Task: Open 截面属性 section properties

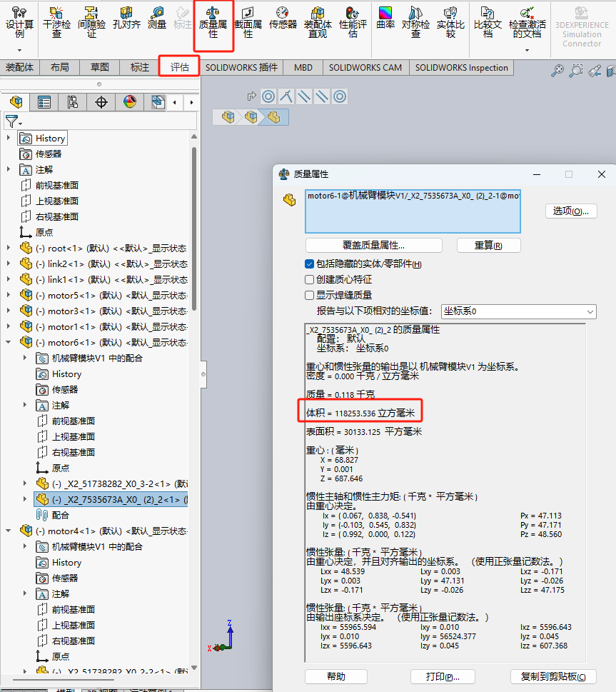Action: pyautogui.click(x=248, y=23)
